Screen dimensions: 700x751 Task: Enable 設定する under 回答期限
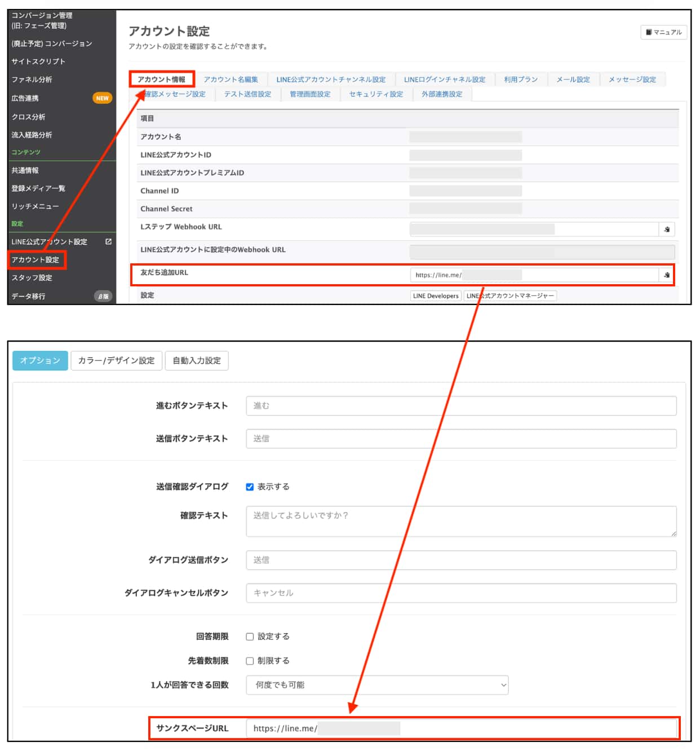coord(249,636)
